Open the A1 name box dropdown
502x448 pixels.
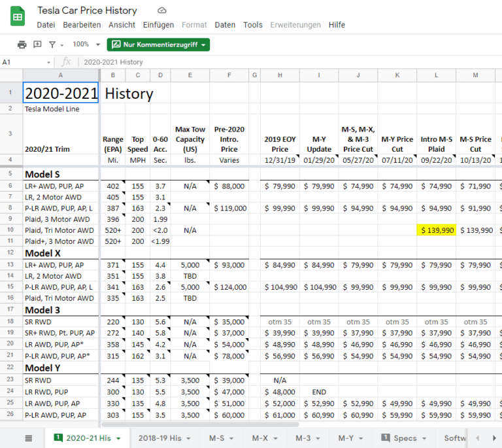point(48,62)
